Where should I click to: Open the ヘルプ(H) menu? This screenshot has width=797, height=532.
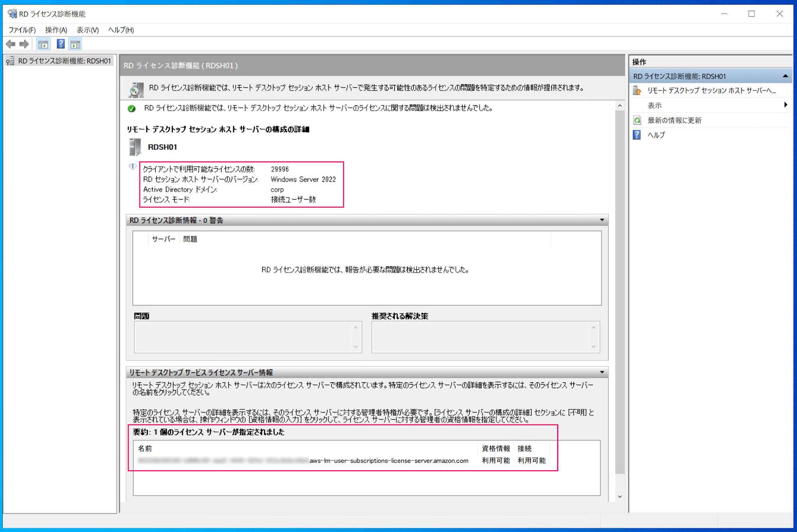[x=121, y=30]
